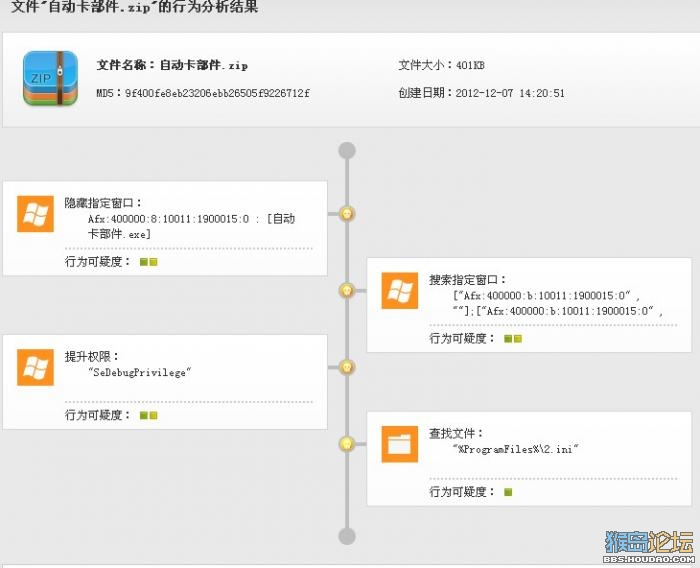Image resolution: width=700 pixels, height=568 pixels.
Task: Click the 文件名称：自动卡部件.zip text
Action: pos(172,65)
